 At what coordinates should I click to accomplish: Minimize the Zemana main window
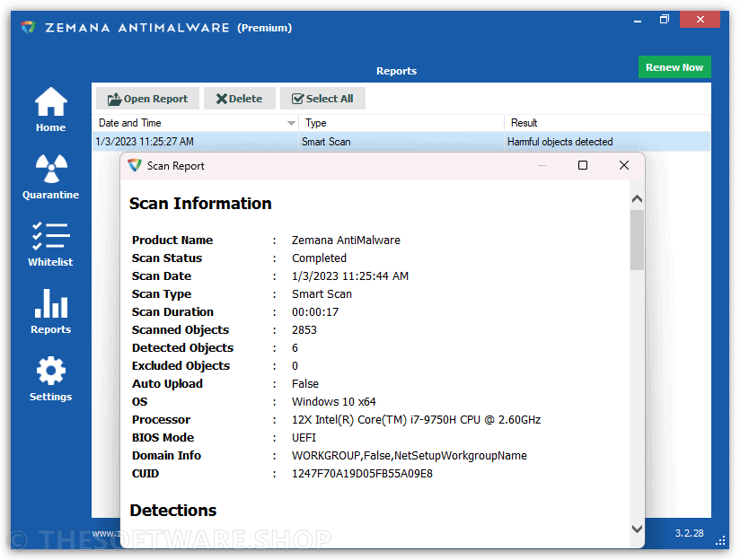tap(638, 21)
